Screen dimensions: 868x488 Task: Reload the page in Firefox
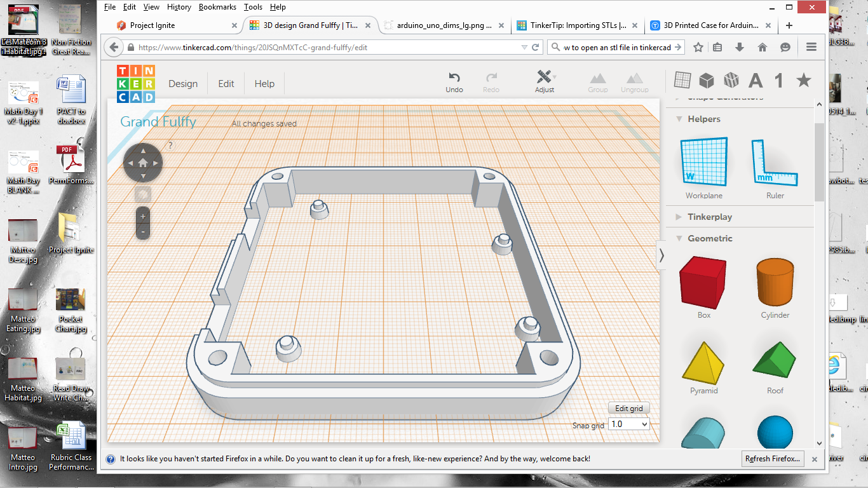click(x=536, y=47)
